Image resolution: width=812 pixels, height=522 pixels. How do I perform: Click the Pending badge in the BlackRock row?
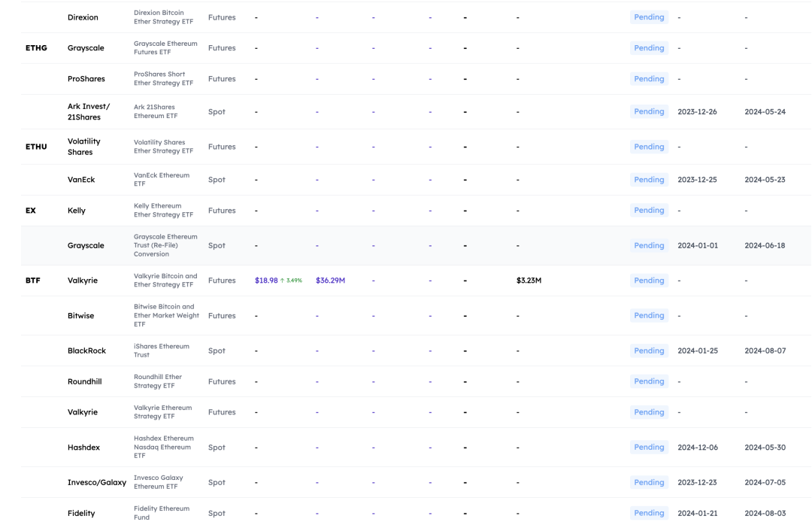point(649,351)
